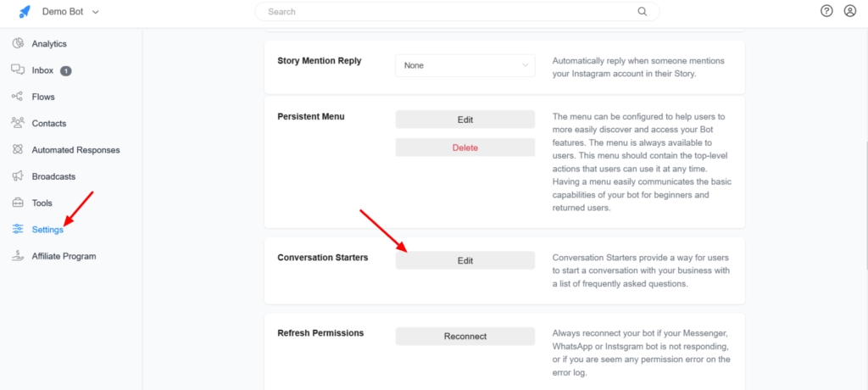Delete the Persistent Menu
868x390 pixels.
pos(465,148)
